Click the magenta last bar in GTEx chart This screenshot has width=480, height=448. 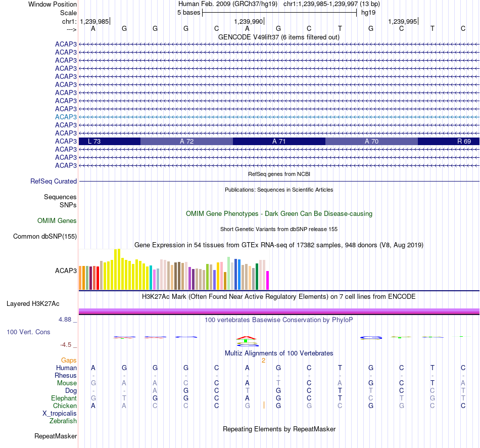pyautogui.click(x=267, y=281)
